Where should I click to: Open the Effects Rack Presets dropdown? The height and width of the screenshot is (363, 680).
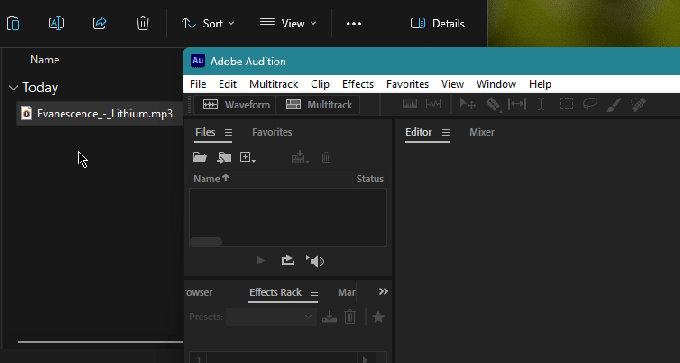pos(271,317)
